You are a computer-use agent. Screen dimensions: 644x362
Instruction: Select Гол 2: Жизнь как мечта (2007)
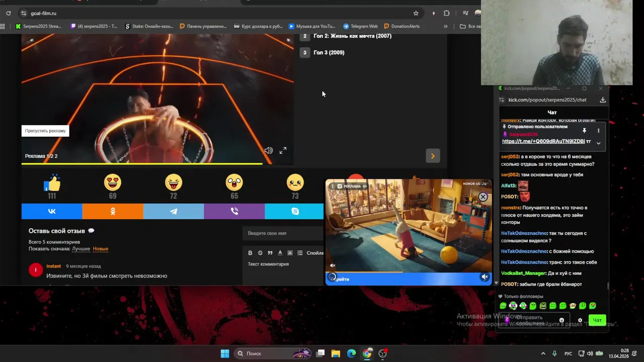pyautogui.click(x=352, y=36)
